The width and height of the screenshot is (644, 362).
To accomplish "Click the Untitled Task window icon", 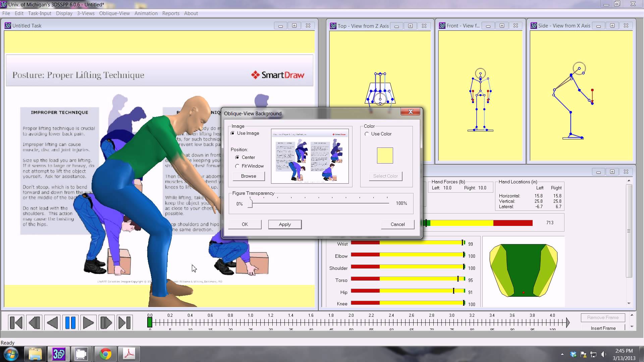I will point(8,25).
